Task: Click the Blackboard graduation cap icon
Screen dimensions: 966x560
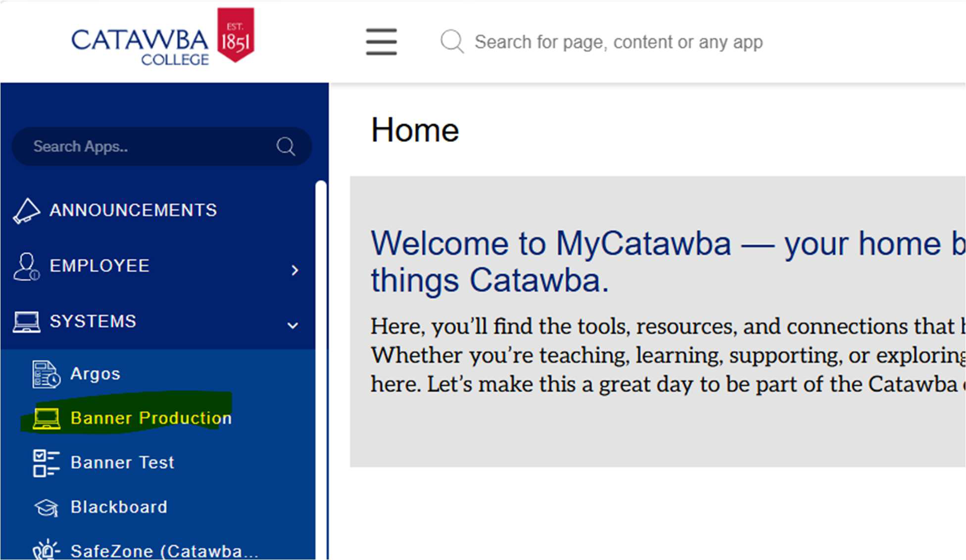Action: [x=46, y=508]
